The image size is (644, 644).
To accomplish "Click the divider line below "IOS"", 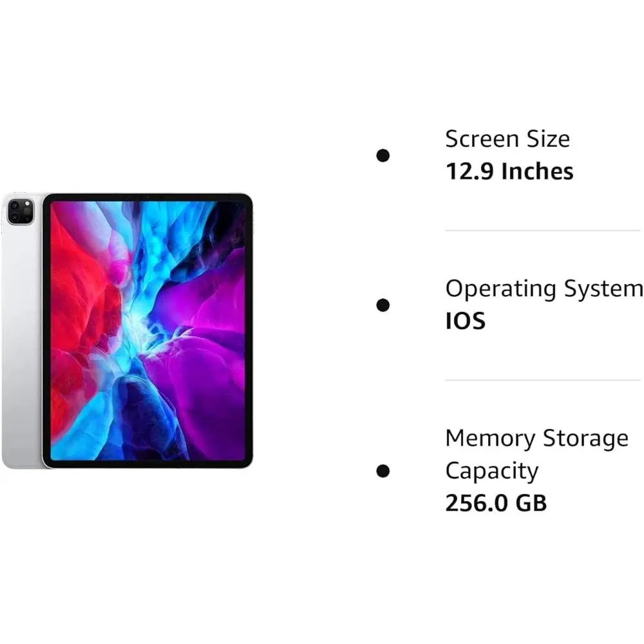I will tap(543, 380).
